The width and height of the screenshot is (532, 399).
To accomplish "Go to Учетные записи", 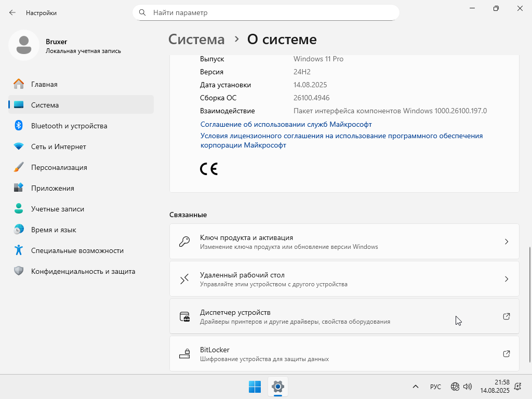I will [x=81, y=208].
